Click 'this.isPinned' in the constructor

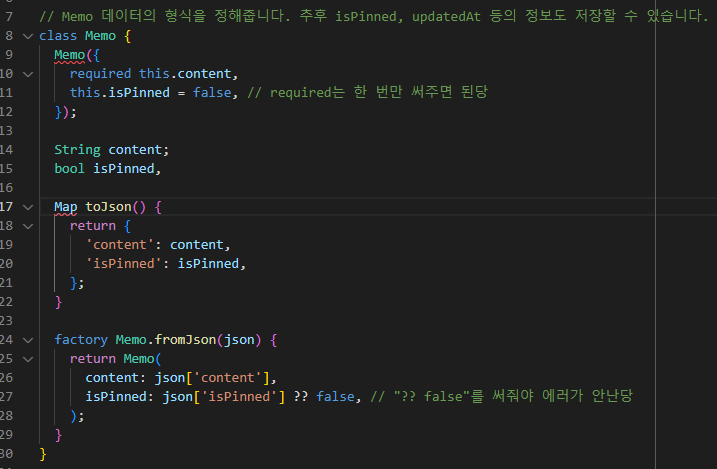[x=119, y=93]
